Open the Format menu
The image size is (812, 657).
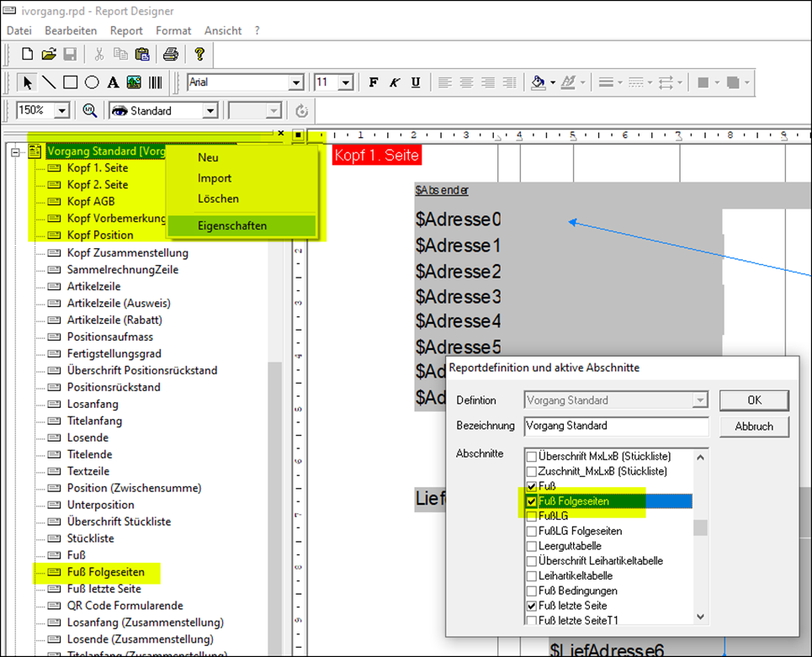[x=173, y=30]
